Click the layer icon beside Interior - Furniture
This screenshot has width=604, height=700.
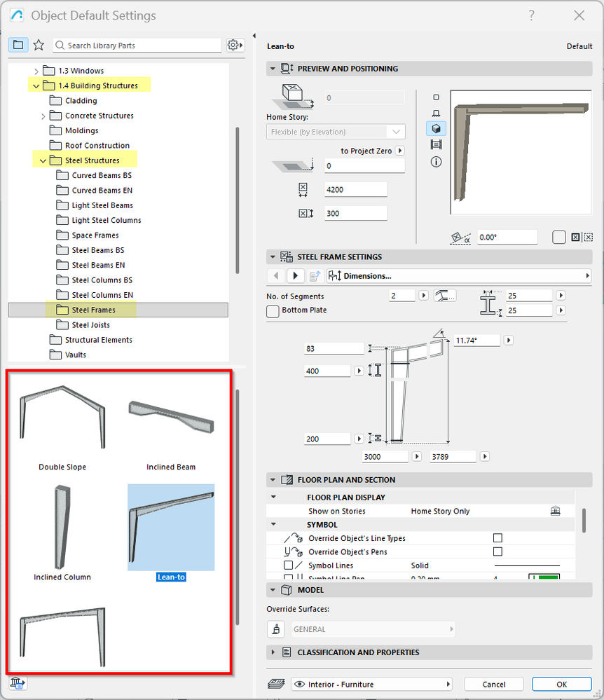click(276, 684)
